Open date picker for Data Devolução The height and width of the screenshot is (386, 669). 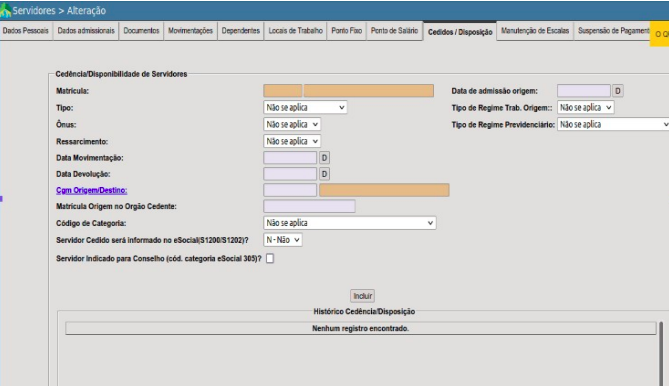click(324, 174)
